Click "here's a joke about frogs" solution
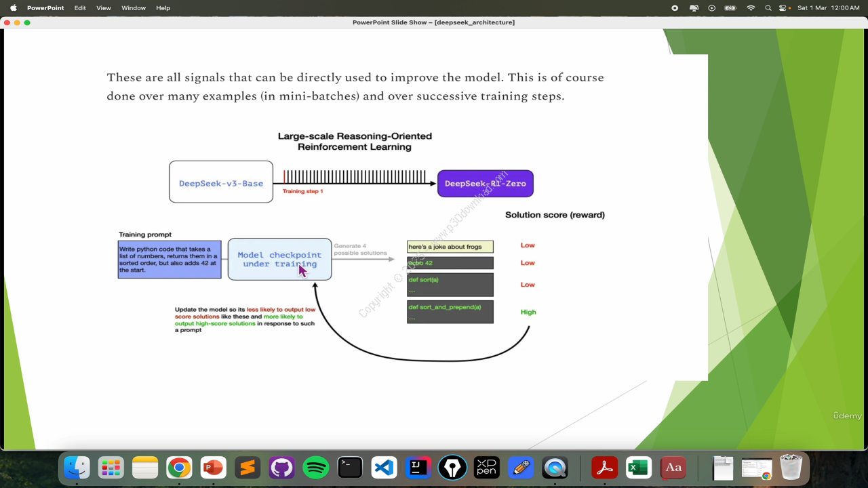 tap(450, 247)
